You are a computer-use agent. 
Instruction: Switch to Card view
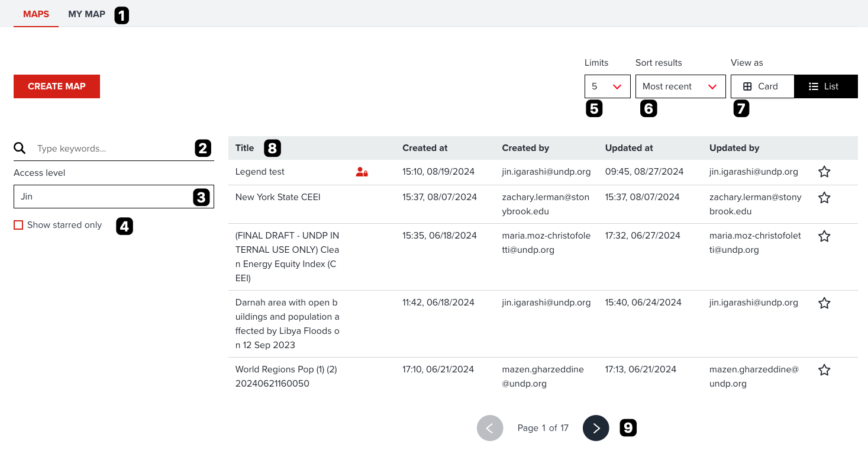coord(762,86)
